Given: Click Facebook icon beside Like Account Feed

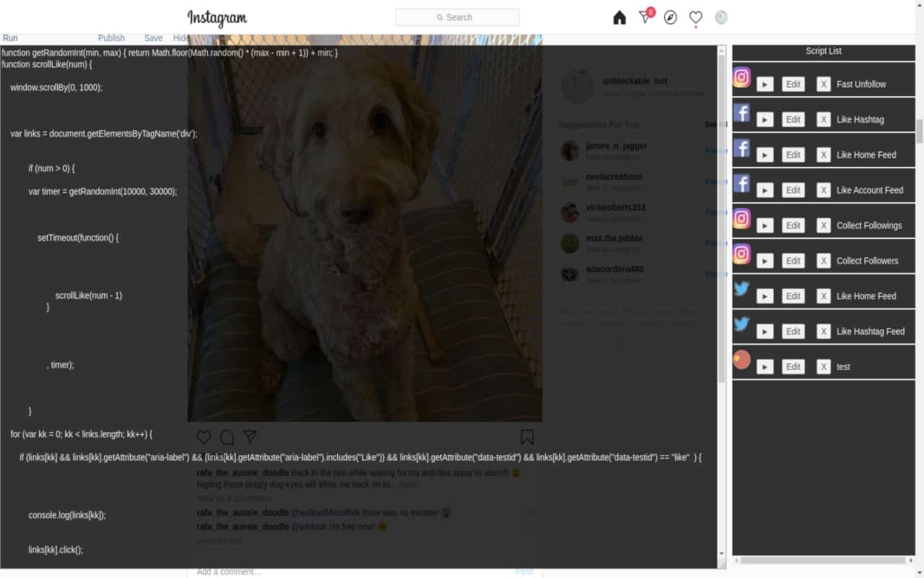Looking at the screenshot, I should click(742, 184).
